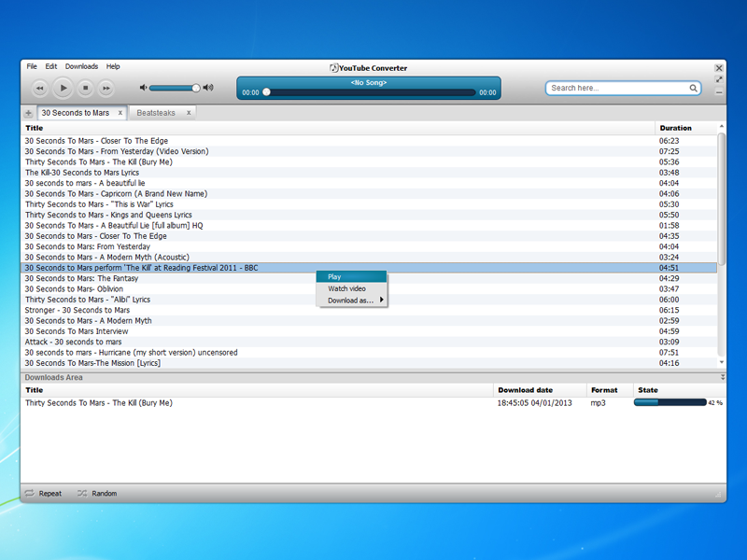This screenshot has width=747, height=560.
Task: Close the 30 Seconds to Mars tab
Action: [120, 113]
